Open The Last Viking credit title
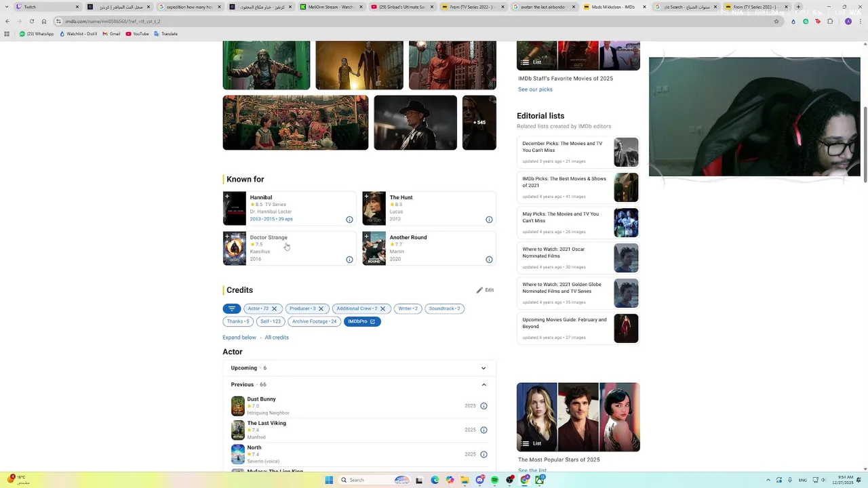The height and width of the screenshot is (488, 868). coord(267,423)
